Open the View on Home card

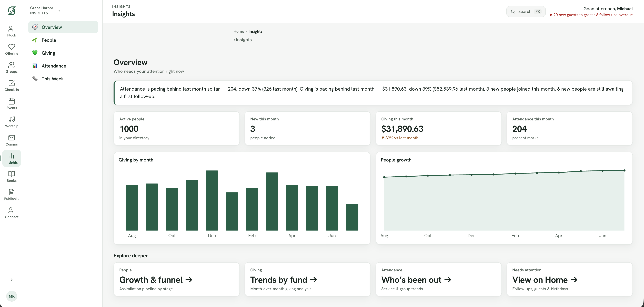(569, 279)
